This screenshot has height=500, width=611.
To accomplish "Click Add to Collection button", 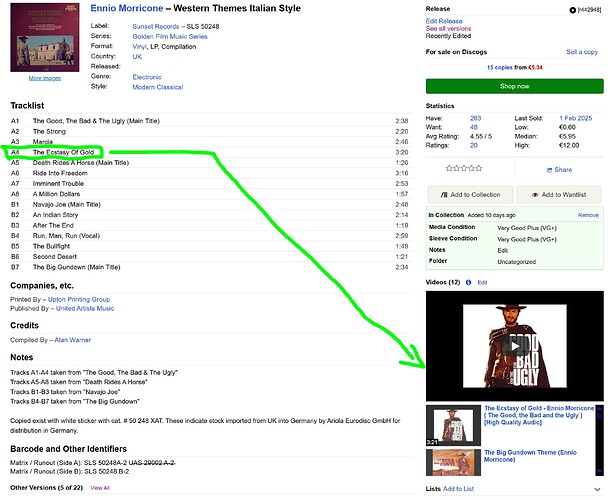I will tap(470, 194).
